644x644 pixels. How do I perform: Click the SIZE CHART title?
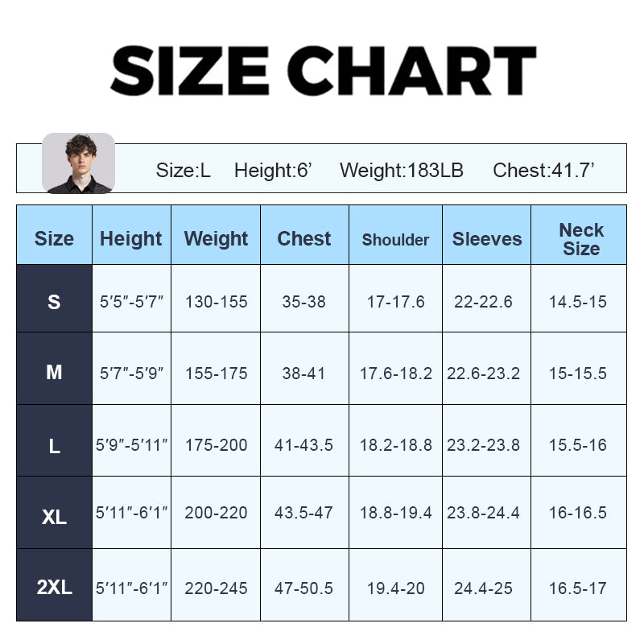[x=323, y=71]
